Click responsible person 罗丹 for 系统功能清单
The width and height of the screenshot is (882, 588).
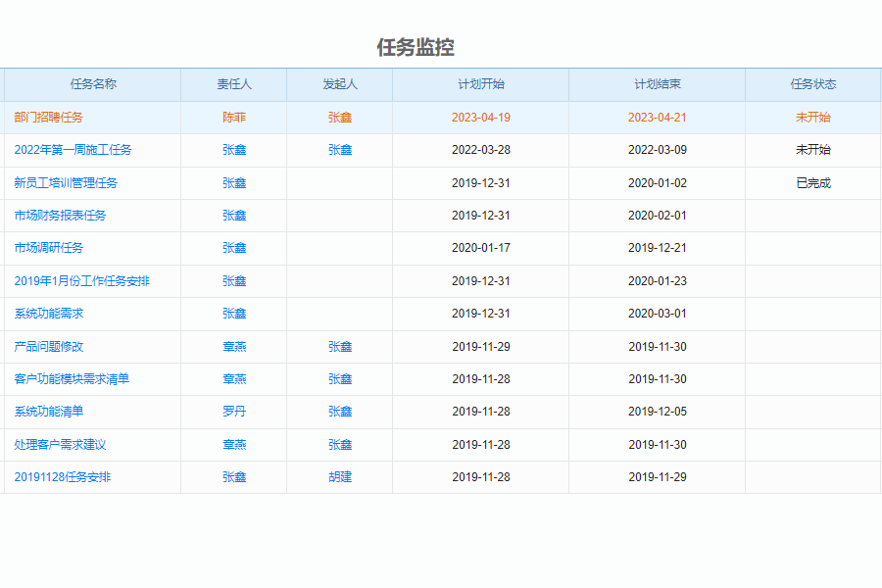234,412
